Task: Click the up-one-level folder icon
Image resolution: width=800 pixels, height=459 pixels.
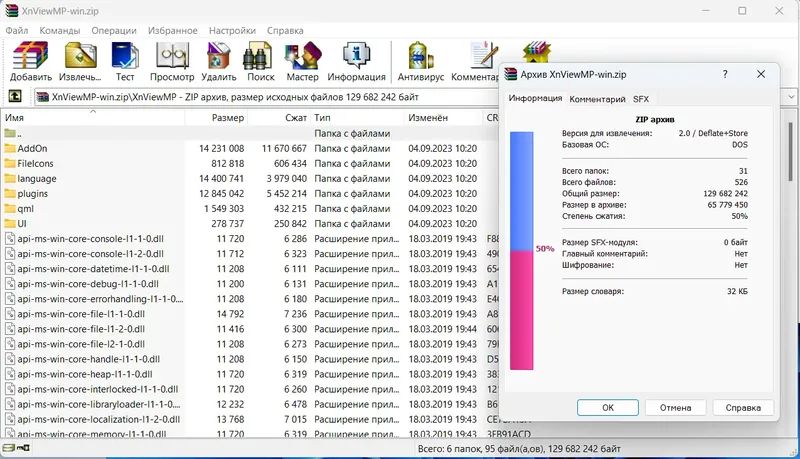Action: pyautogui.click(x=15, y=96)
